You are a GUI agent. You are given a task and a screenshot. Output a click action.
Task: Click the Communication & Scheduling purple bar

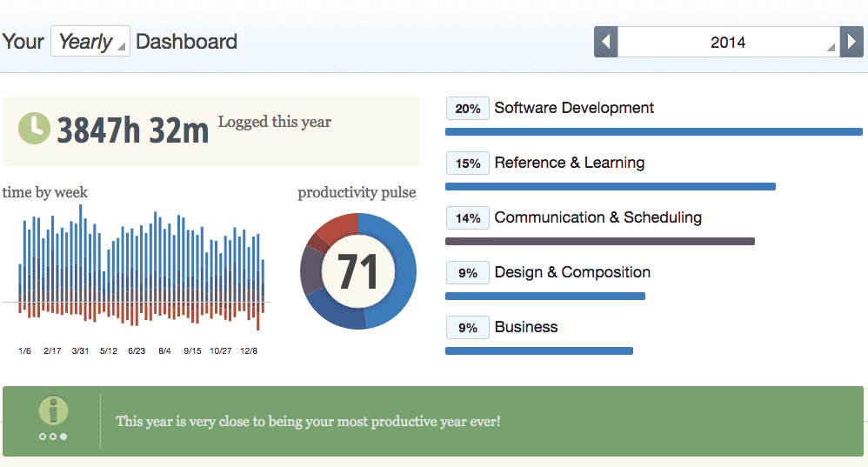pos(599,241)
